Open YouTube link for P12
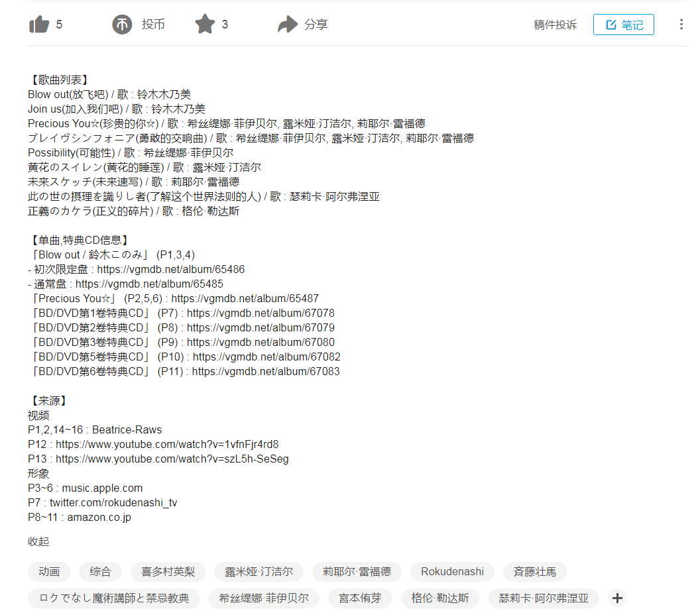Image resolution: width=700 pixels, height=613 pixels. 167,444
